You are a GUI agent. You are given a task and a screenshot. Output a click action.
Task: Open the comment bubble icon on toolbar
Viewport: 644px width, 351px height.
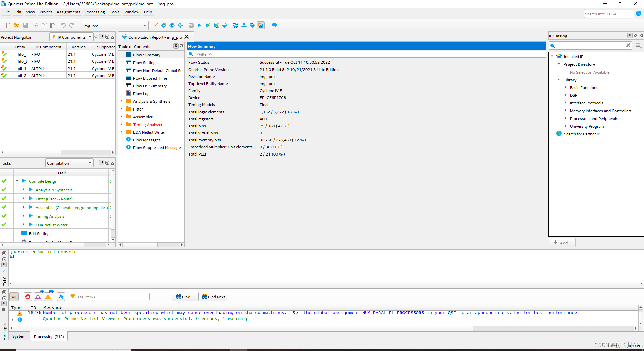274,25
